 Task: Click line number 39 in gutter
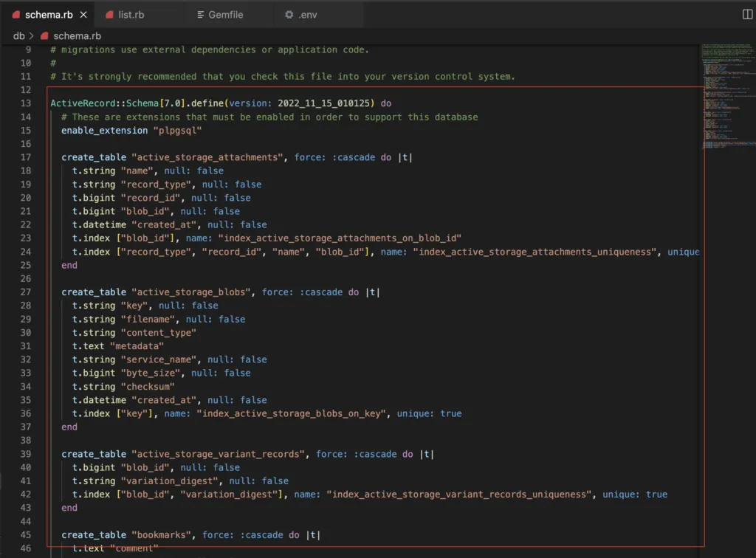26,455
